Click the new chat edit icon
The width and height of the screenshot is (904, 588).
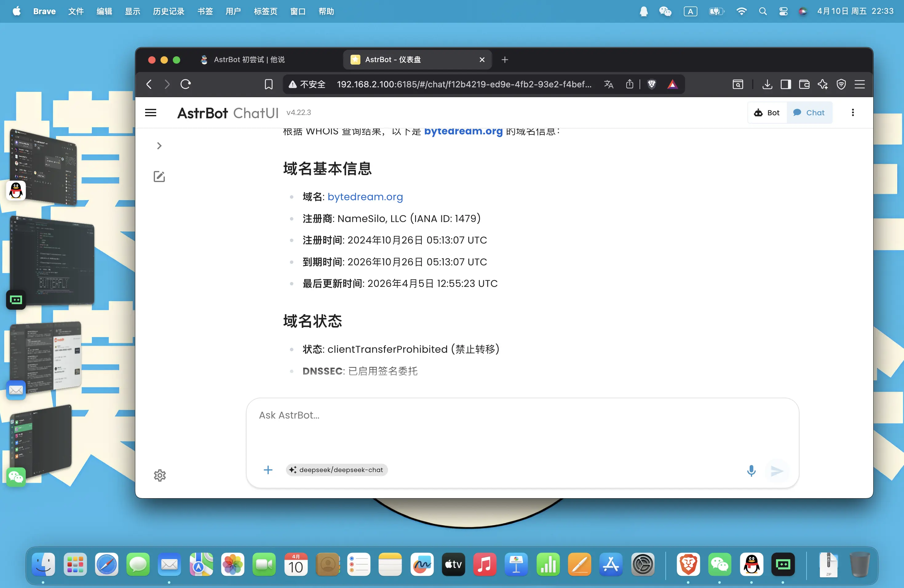pos(159,177)
